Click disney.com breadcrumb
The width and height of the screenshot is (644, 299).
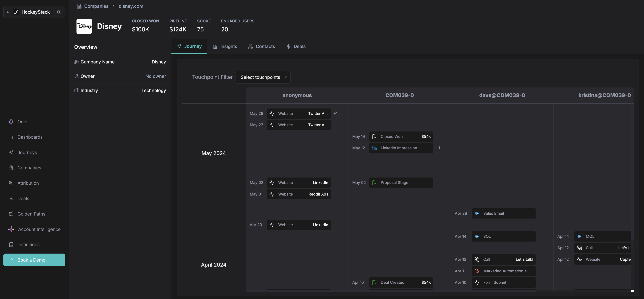[131, 6]
